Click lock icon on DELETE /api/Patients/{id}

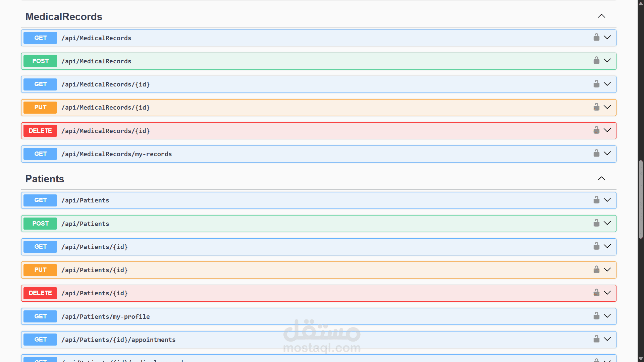click(x=596, y=293)
